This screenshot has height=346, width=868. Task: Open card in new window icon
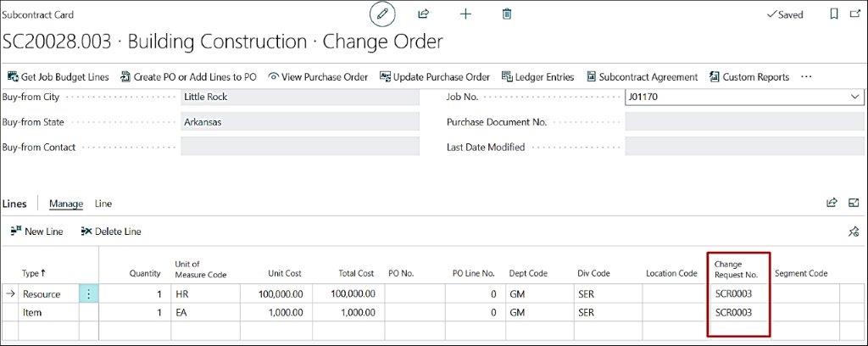tap(854, 14)
